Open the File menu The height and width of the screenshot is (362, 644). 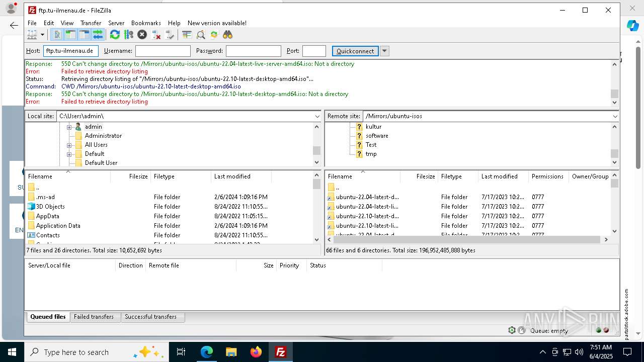click(x=32, y=23)
